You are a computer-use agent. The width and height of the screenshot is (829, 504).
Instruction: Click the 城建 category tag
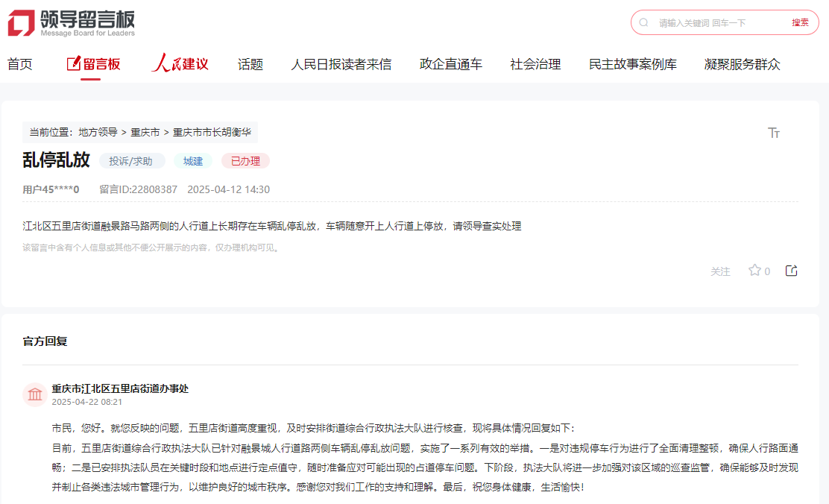193,160
